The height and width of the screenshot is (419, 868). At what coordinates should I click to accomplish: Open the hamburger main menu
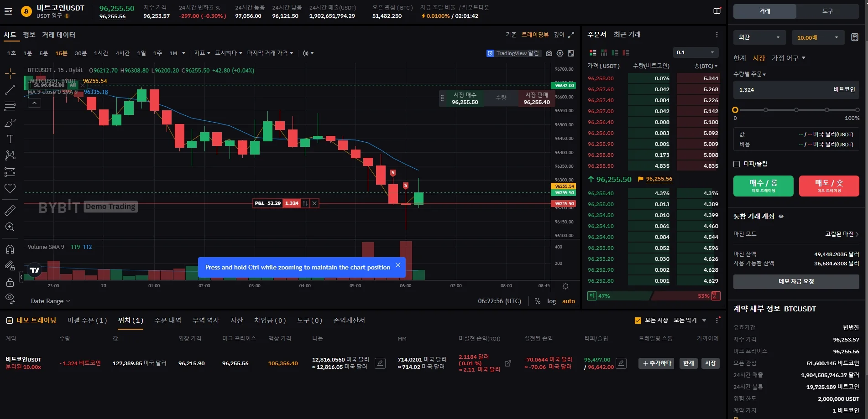tap(8, 11)
